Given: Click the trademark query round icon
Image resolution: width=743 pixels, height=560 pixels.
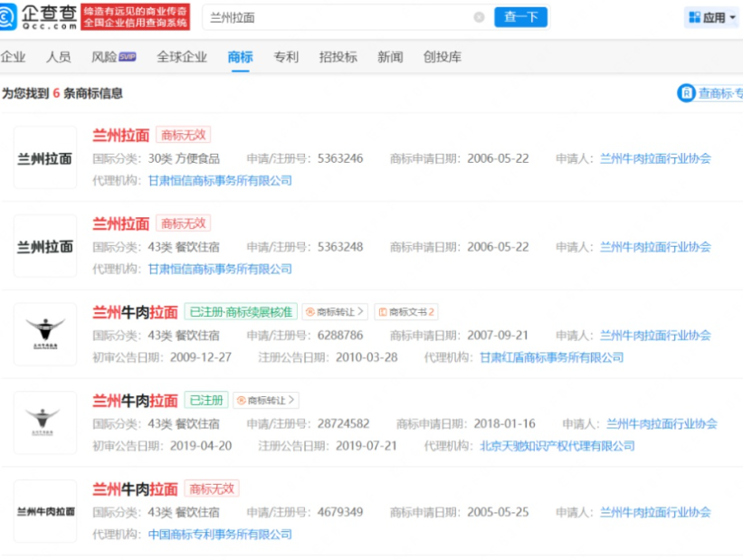Looking at the screenshot, I should click(686, 93).
